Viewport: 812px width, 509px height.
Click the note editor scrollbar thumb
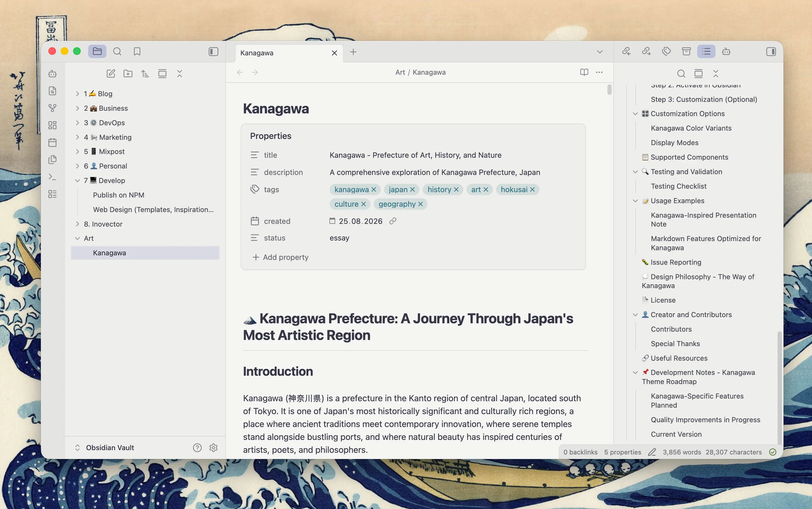[609, 89]
